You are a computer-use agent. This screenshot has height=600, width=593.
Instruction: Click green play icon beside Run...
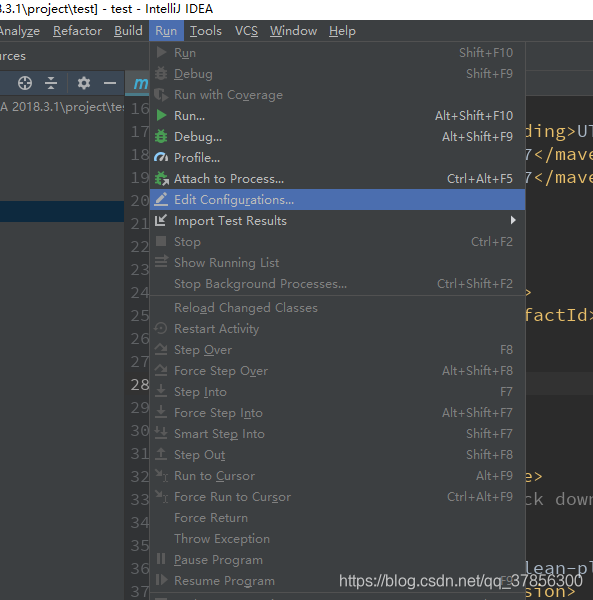pos(161,115)
